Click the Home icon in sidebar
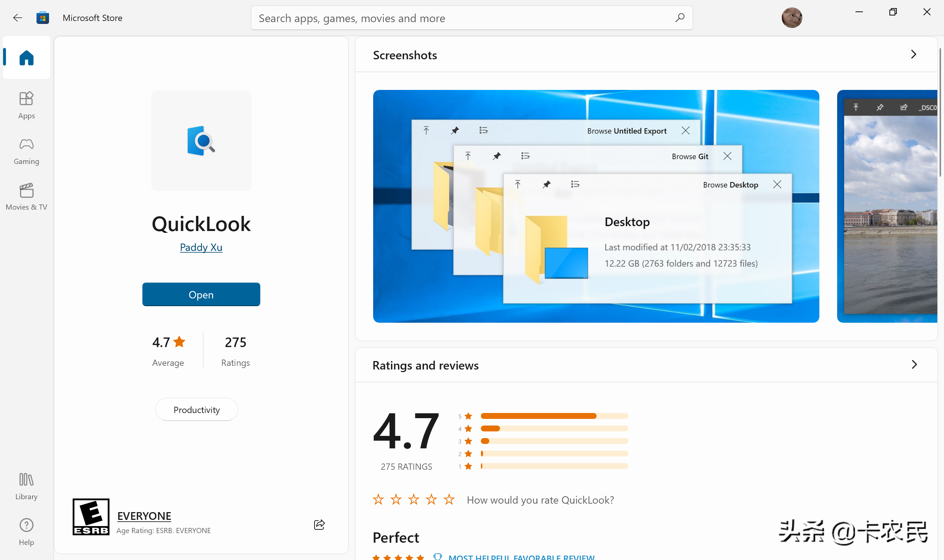Screen dimensions: 944x560 (26, 57)
